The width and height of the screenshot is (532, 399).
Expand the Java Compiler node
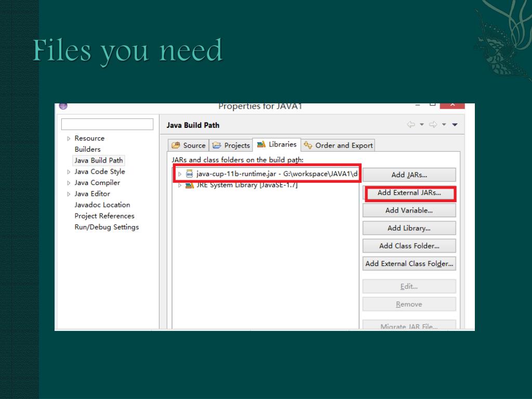tap(69, 183)
